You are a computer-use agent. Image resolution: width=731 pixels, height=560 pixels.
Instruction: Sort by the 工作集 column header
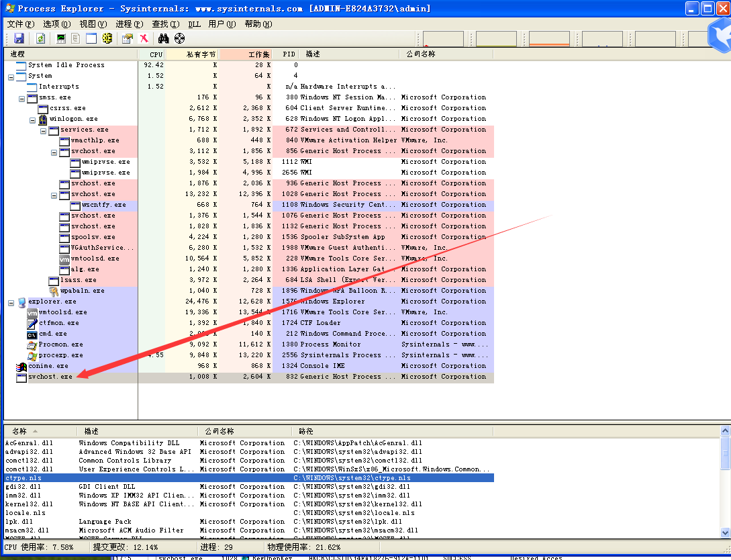246,54
